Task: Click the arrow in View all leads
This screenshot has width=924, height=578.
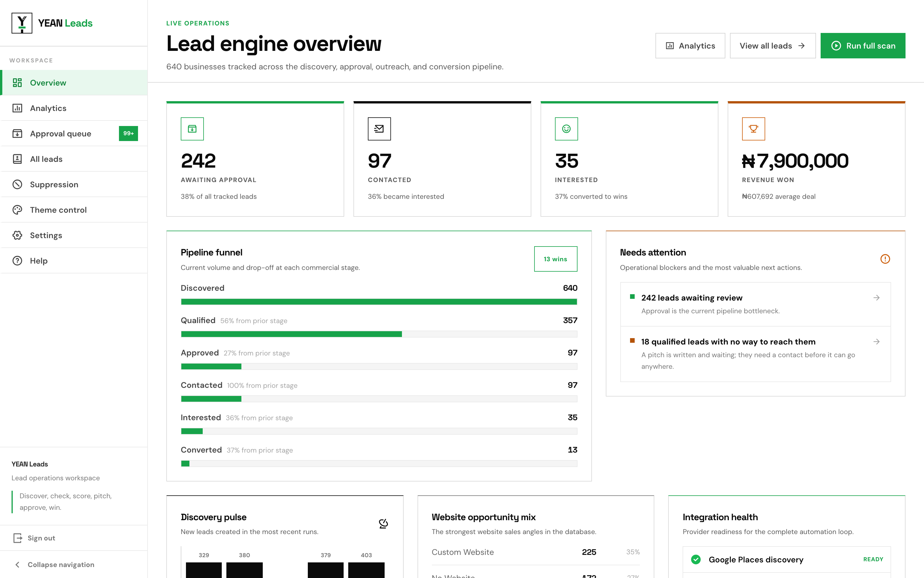Action: 802,45
